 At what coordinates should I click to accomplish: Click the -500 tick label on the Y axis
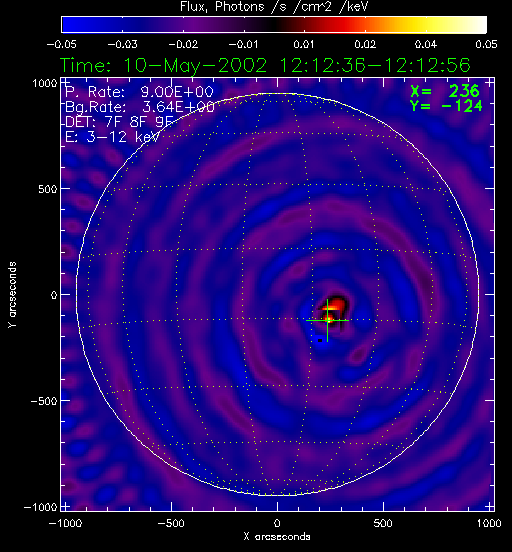(x=43, y=401)
